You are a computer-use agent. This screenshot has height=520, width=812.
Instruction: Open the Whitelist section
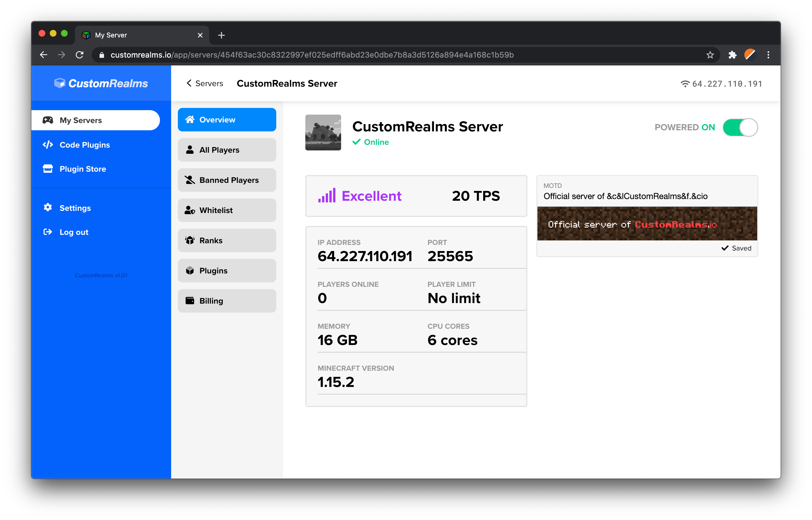point(227,210)
